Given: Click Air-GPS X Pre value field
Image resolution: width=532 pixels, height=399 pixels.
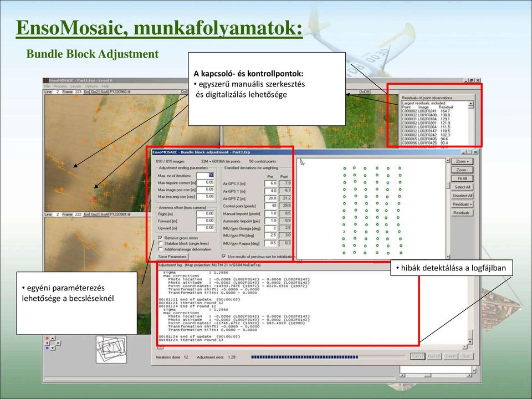Looking at the screenshot, I should click(x=271, y=183).
